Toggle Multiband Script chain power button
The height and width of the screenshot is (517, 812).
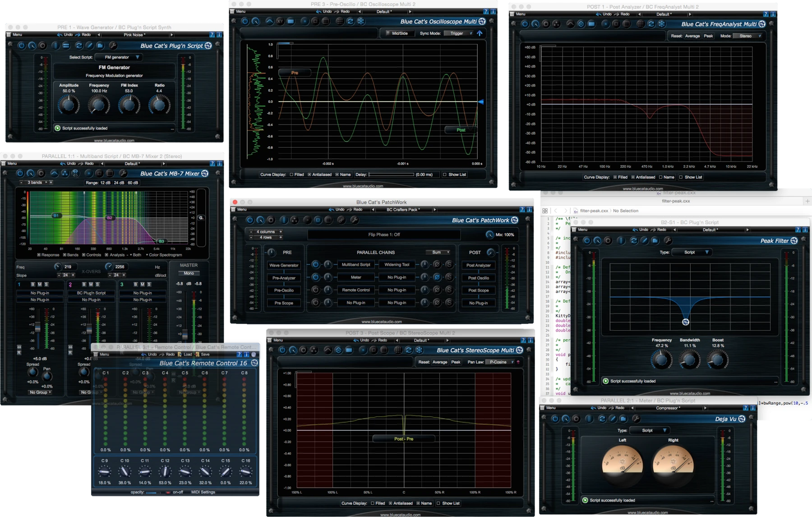pyautogui.click(x=315, y=264)
